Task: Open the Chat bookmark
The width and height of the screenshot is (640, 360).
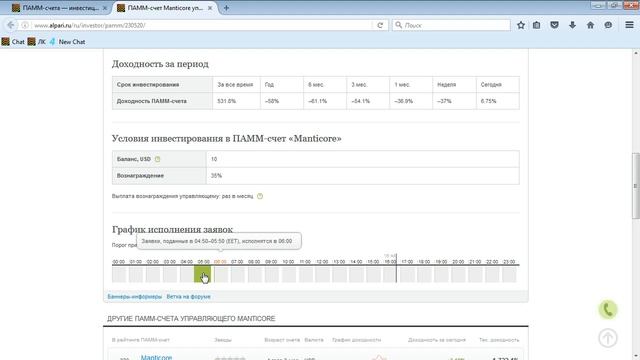Action: tap(13, 42)
